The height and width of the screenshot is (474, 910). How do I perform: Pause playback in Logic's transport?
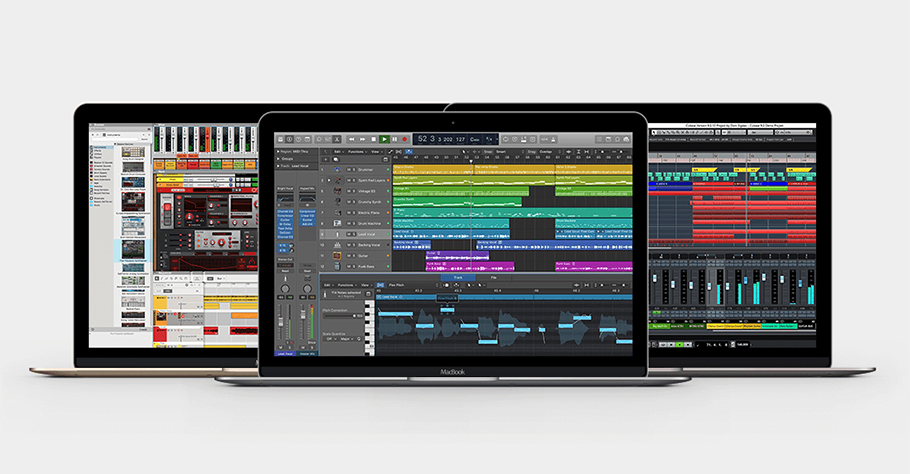395,139
